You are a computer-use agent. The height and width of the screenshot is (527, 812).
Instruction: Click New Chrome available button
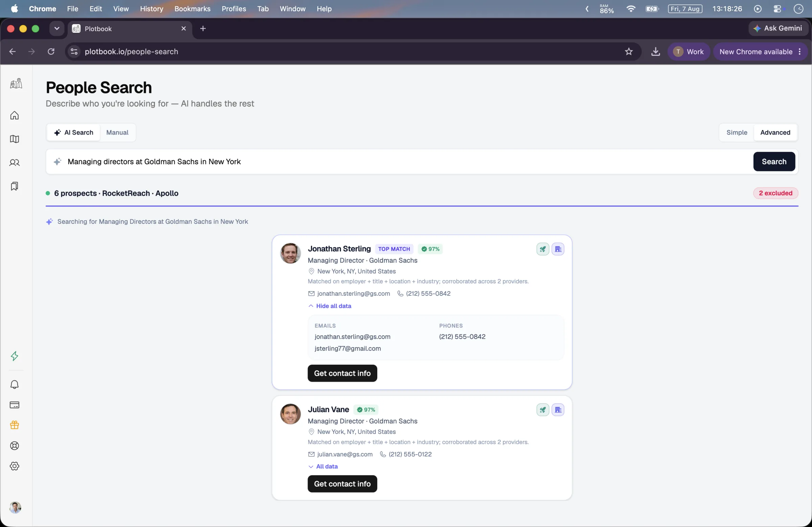756,51
